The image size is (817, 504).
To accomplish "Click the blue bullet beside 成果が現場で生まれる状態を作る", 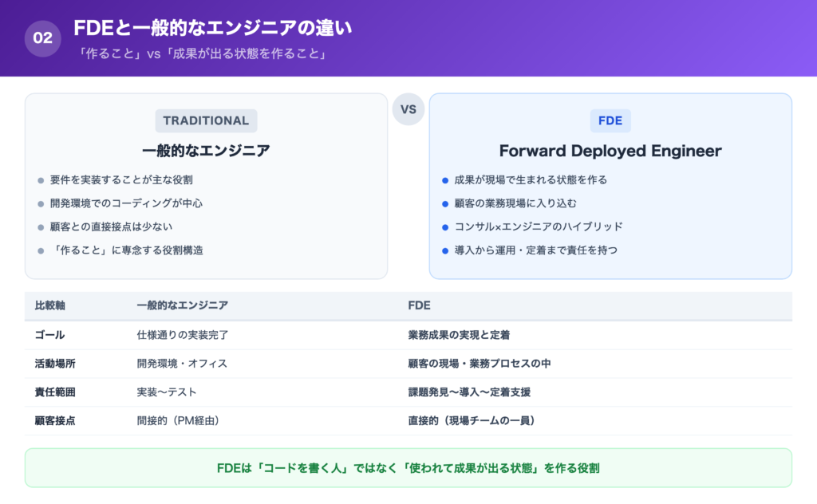I will point(447,180).
